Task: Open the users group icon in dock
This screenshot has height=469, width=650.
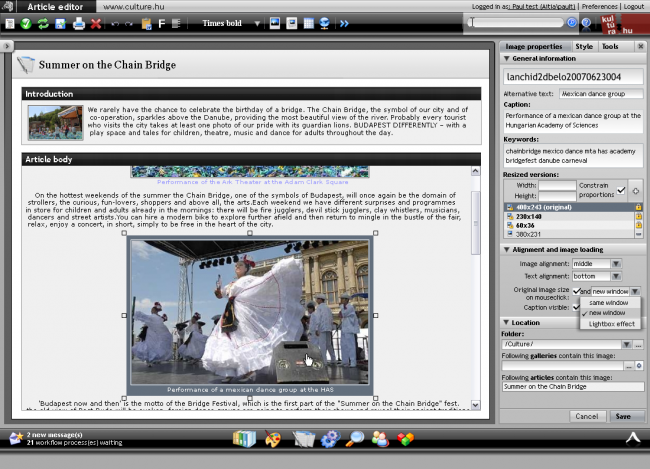Action: click(380, 439)
